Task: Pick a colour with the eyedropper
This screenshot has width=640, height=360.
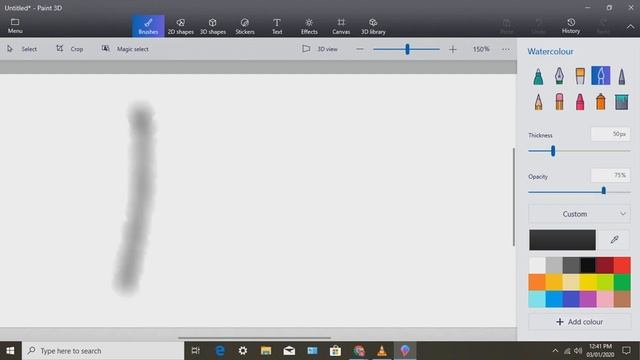Action: coord(614,240)
